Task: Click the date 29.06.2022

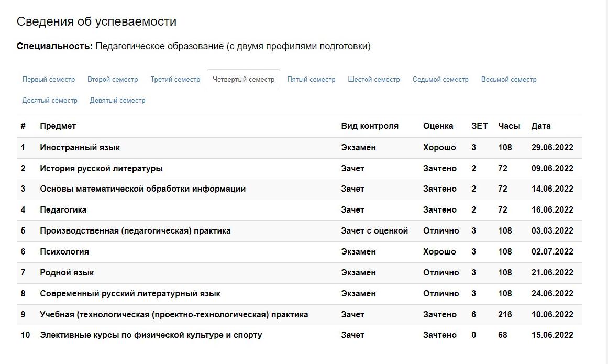Action: coord(552,147)
